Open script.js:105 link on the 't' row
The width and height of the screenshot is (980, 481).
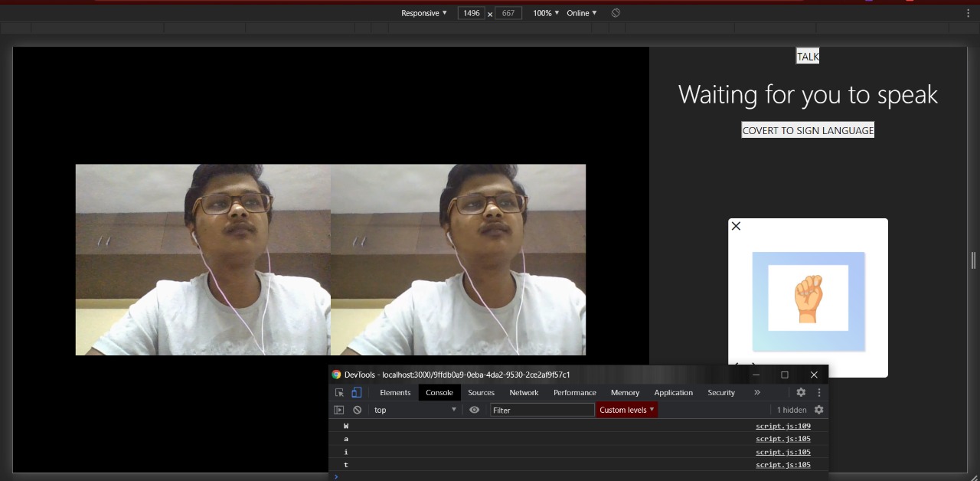pos(783,465)
